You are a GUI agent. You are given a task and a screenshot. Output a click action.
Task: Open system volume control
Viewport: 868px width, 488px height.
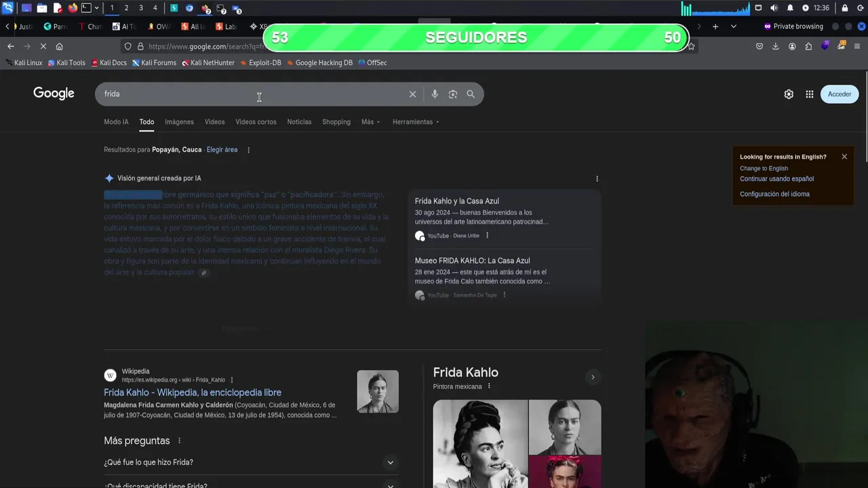click(x=774, y=8)
